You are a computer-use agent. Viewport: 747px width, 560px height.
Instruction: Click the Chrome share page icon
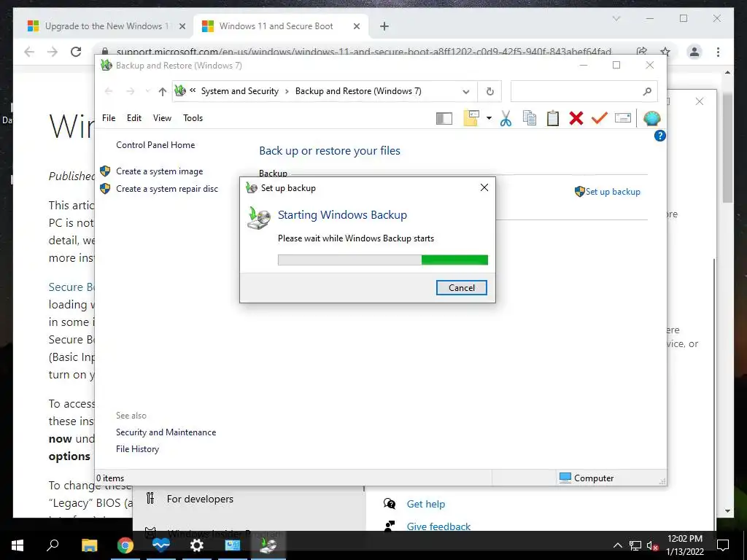(642, 52)
